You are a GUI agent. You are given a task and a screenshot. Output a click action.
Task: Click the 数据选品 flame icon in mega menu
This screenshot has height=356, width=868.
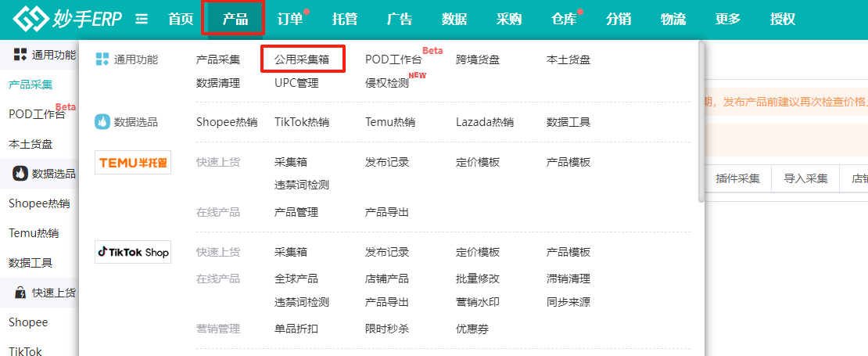point(102,122)
